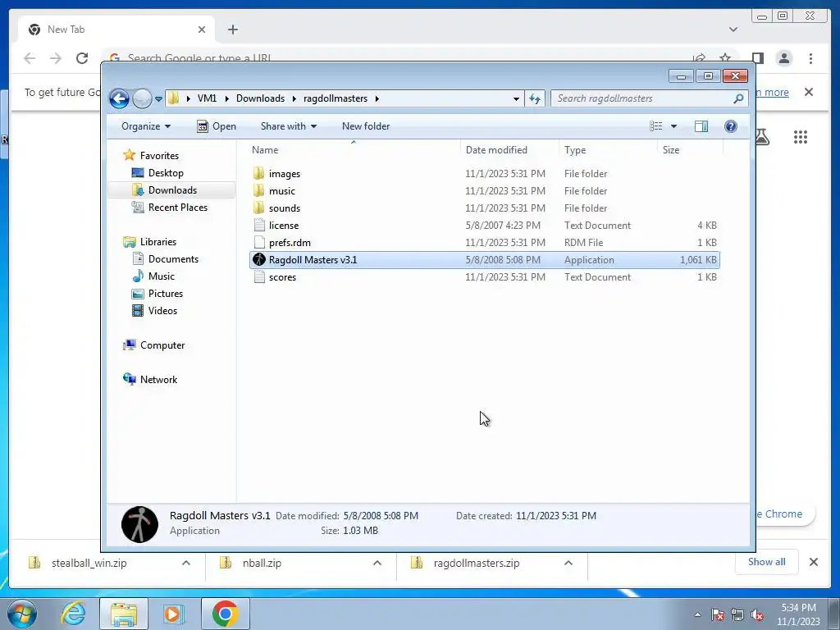Open the address bar history dropdown
The width and height of the screenshot is (840, 630).
tap(516, 99)
